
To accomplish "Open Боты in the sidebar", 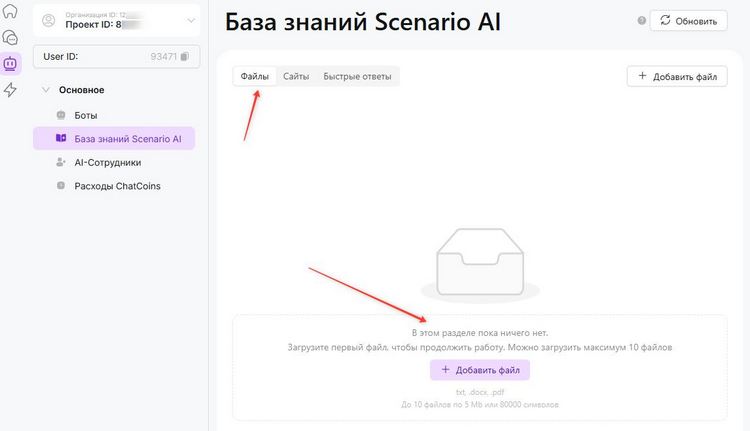I will [114, 115].
